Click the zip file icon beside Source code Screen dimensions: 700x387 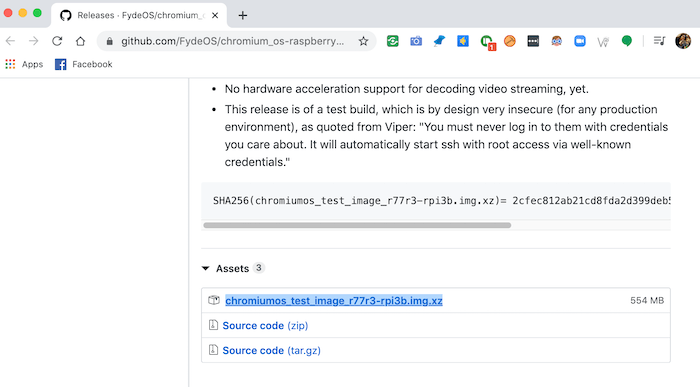click(x=213, y=325)
